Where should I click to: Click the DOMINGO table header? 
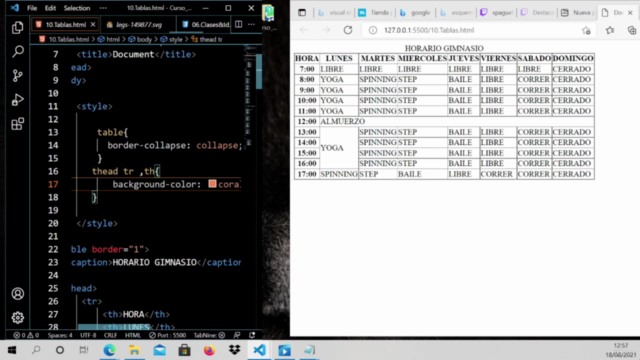[x=573, y=58]
